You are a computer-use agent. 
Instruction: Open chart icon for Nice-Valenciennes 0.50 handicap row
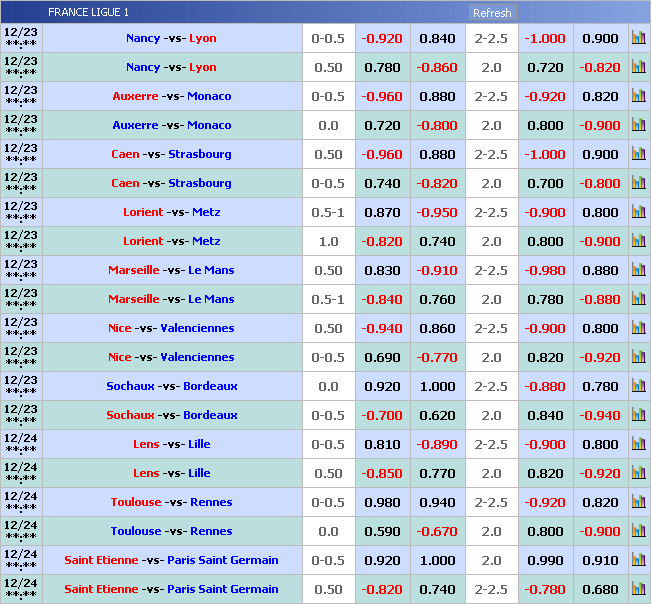tap(638, 328)
